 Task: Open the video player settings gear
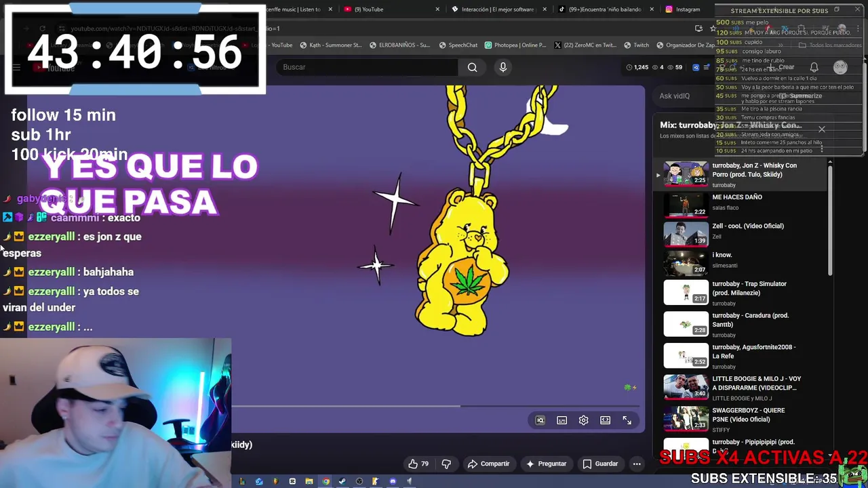tap(583, 420)
